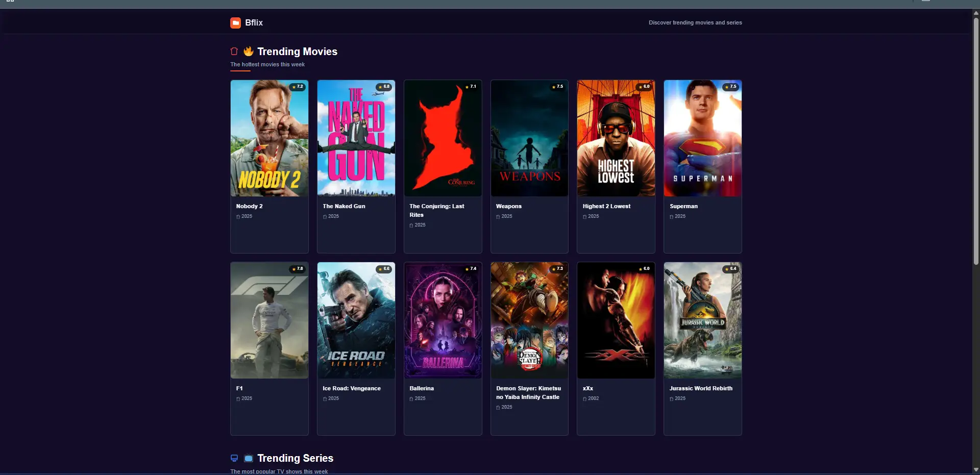Click the 7.4 rating badge on Ballerina poster

pos(471,269)
